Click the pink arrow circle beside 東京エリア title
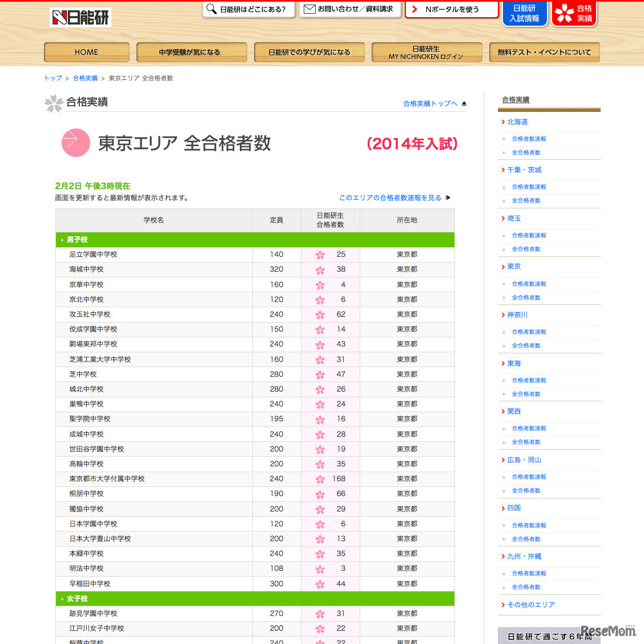Image resolution: width=644 pixels, height=644 pixels. pos(75,143)
